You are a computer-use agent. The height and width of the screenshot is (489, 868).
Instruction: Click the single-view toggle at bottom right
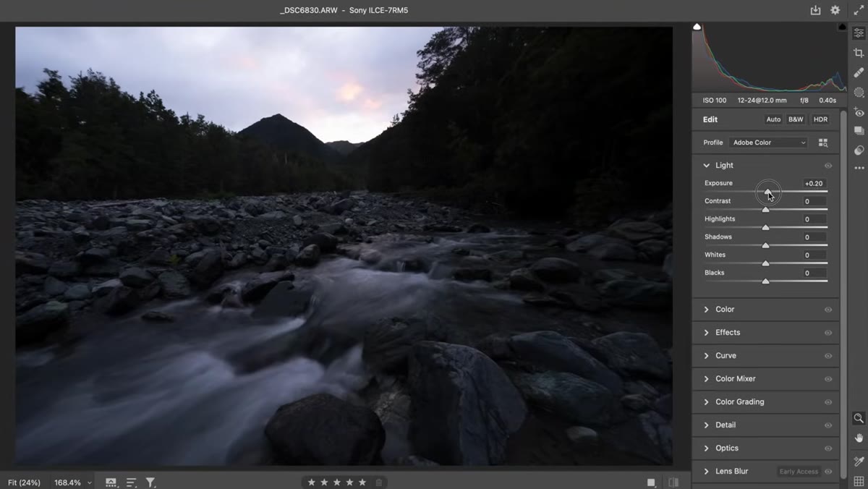(651, 482)
